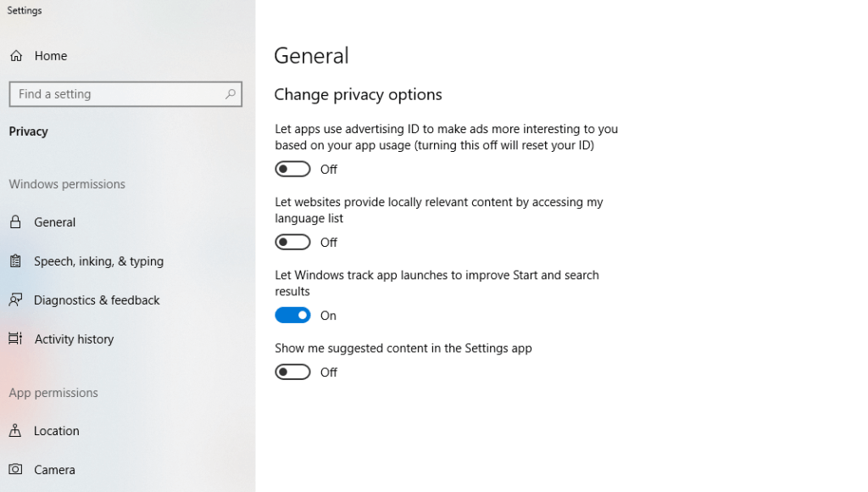Navigate to Activity history settings
Image resolution: width=868 pixels, height=492 pixels.
[x=74, y=338]
